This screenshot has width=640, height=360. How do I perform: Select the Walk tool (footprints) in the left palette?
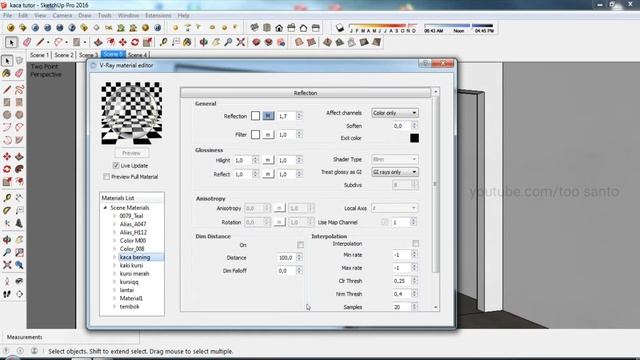7,294
